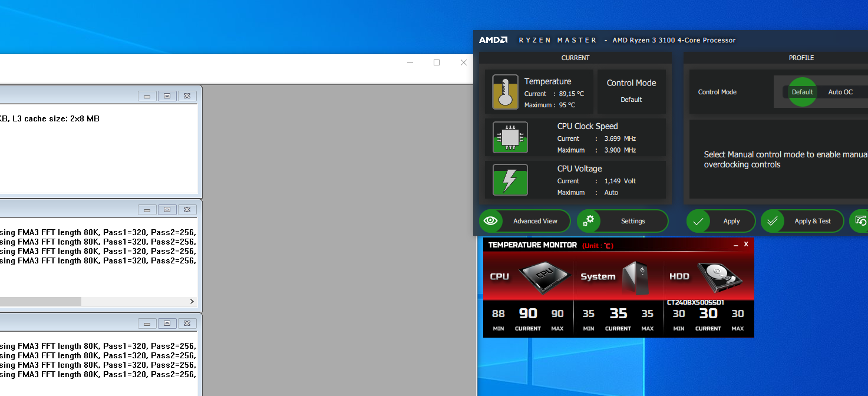Click the CPU current temperature 90 reading

528,313
